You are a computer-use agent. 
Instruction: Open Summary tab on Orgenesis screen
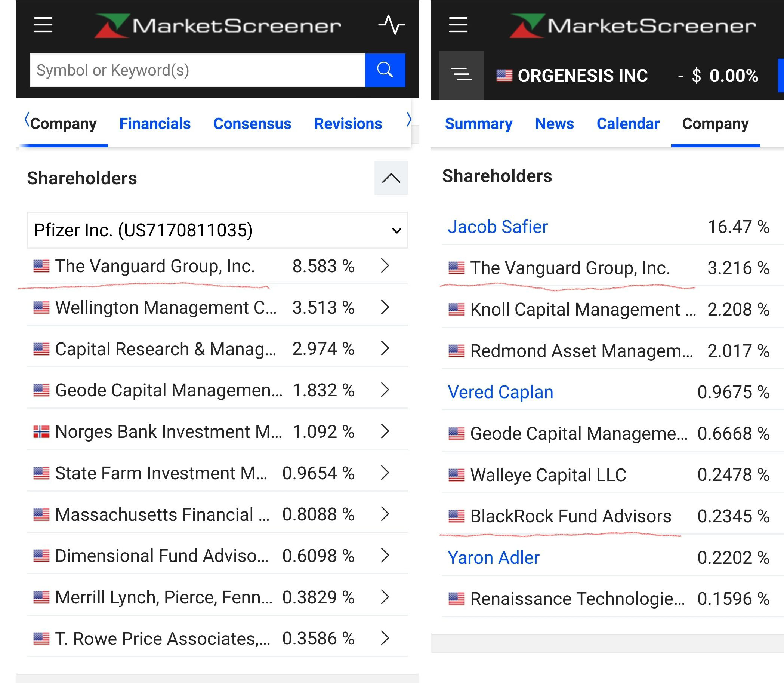478,124
